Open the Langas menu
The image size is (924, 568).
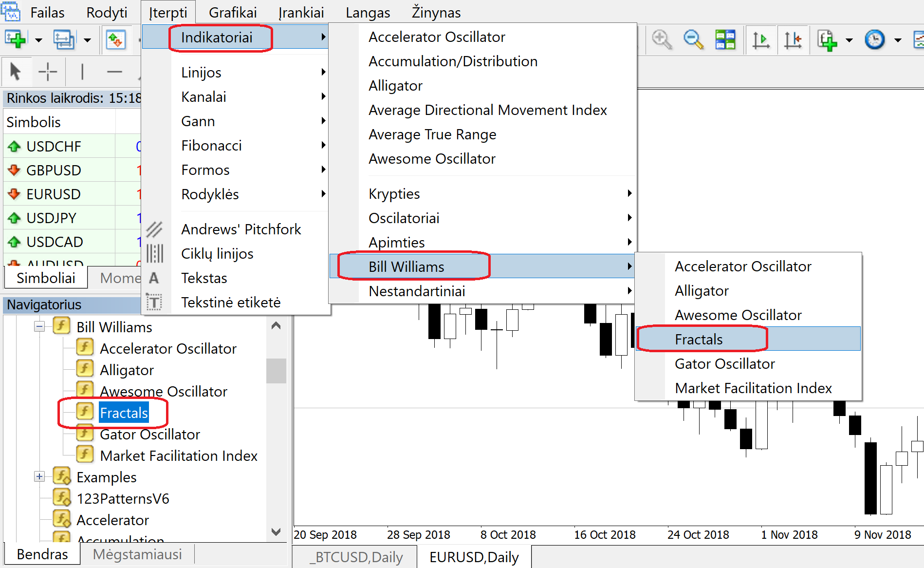(368, 12)
